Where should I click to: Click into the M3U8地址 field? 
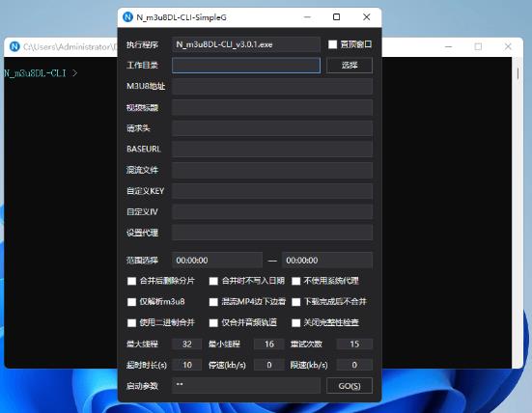272,86
